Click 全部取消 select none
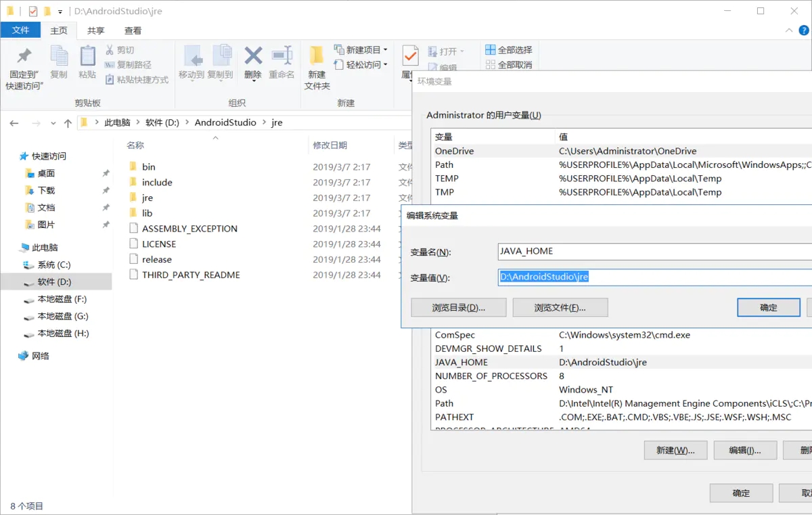Screen dimensions: 812x515 [x=509, y=65]
